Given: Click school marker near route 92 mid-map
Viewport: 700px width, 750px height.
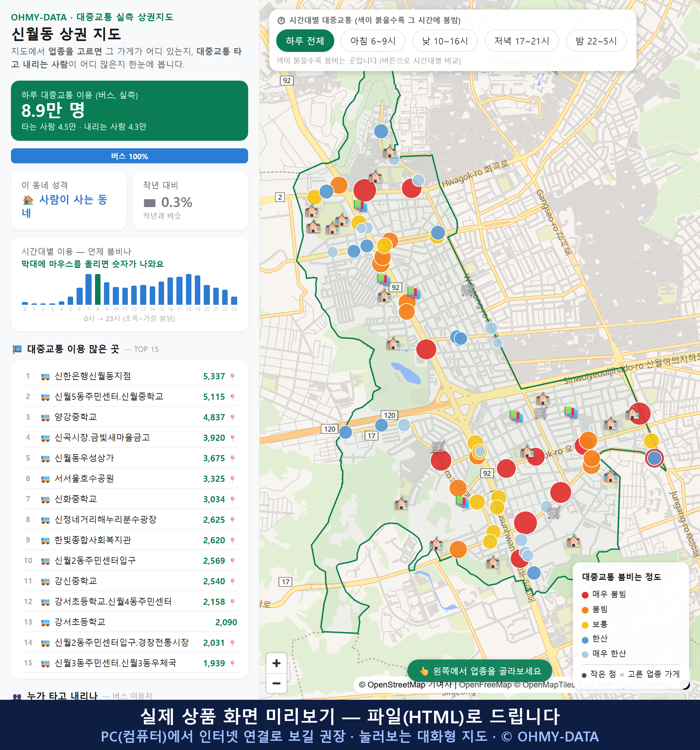Looking at the screenshot, I should [x=384, y=296].
